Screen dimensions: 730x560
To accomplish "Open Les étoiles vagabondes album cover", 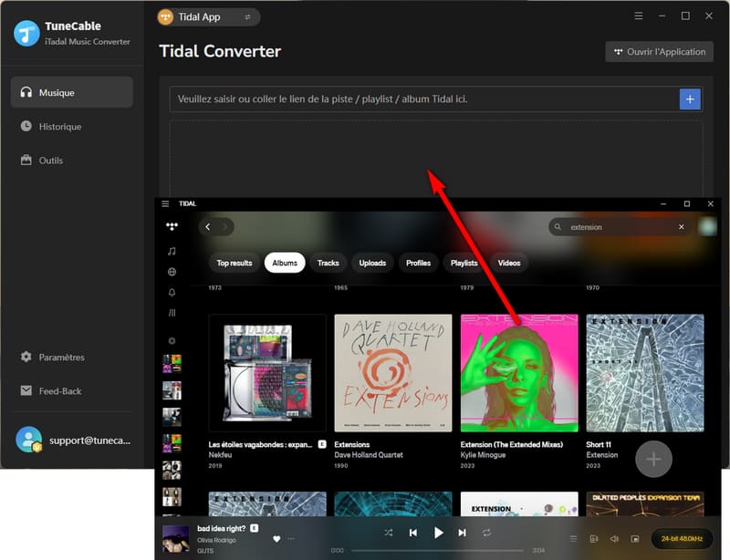I will tap(267, 373).
